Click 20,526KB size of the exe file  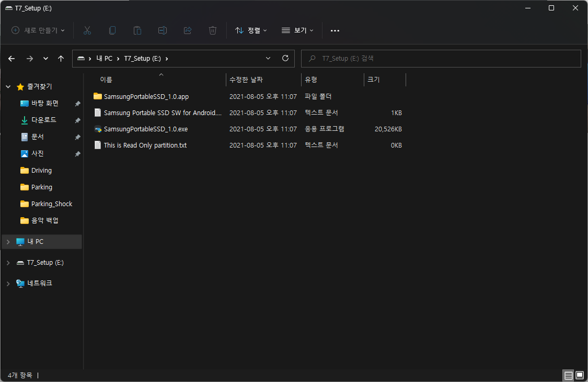pos(388,129)
